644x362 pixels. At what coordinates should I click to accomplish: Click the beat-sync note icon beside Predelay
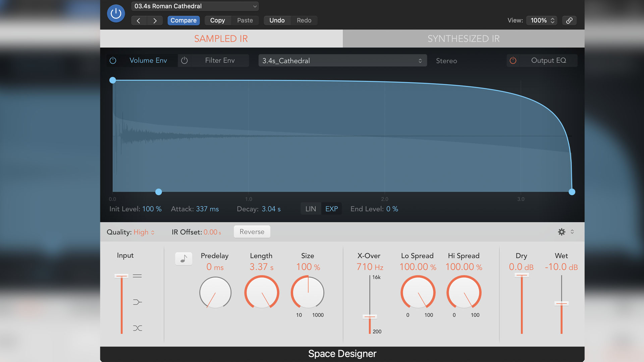point(183,259)
